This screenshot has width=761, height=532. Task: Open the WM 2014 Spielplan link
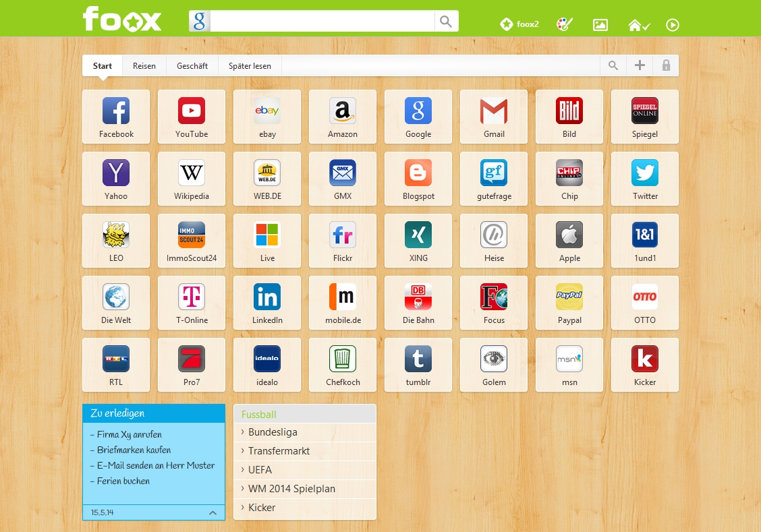coord(291,489)
